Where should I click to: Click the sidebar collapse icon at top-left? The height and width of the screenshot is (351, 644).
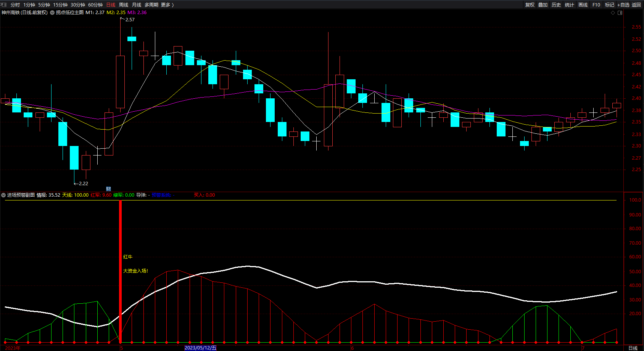pyautogui.click(x=4, y=5)
